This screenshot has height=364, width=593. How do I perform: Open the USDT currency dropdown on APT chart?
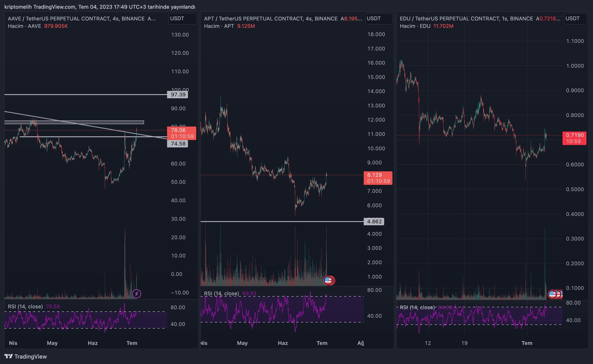point(379,18)
